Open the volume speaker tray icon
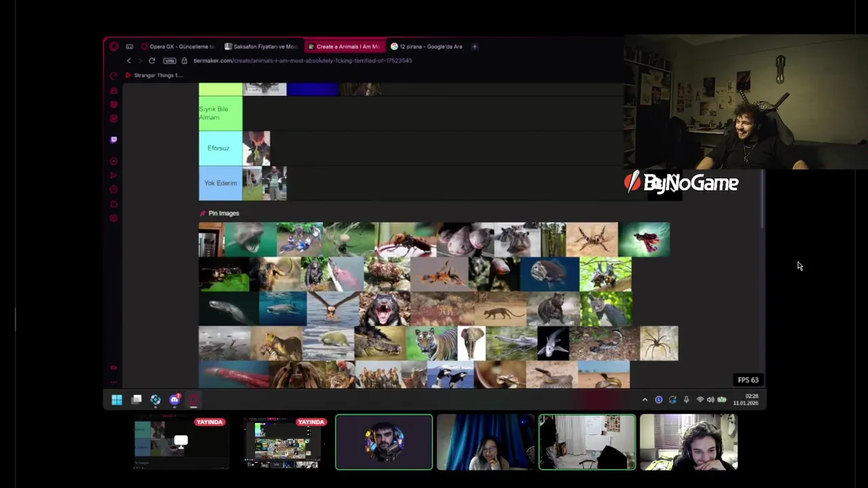 coord(711,400)
